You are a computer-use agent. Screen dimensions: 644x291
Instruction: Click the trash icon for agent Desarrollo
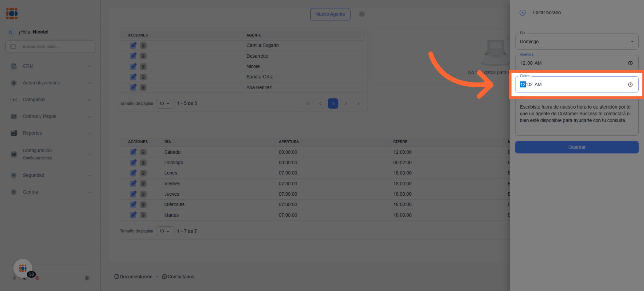[143, 56]
